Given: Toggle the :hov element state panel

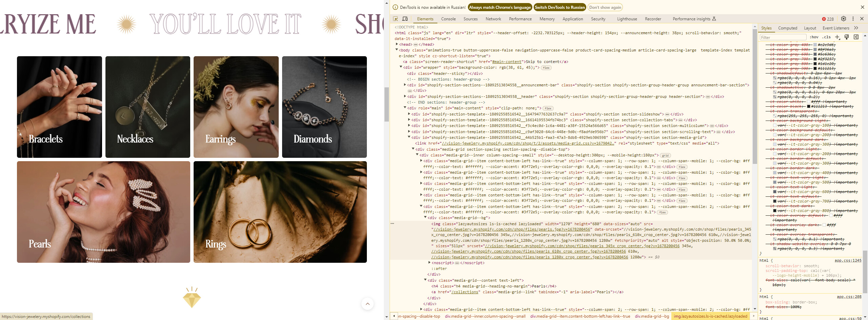Looking at the screenshot, I should pos(814,37).
